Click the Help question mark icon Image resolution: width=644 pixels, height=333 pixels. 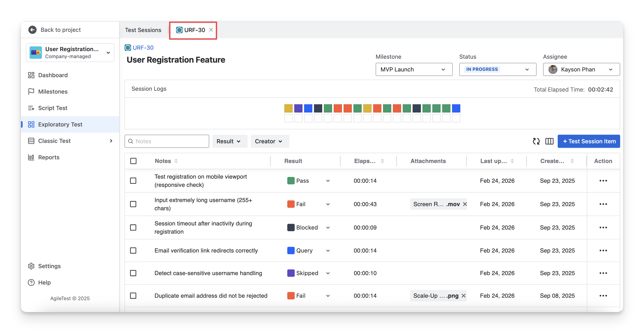[31, 282]
